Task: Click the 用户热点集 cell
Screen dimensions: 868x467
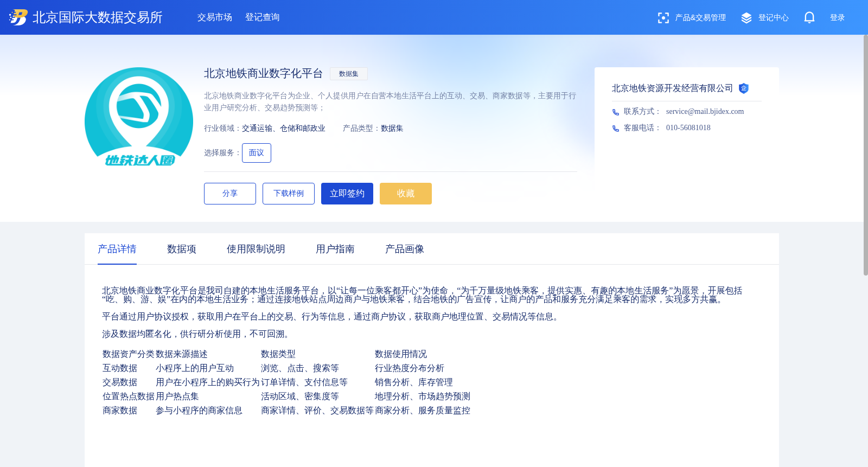Action: tap(177, 396)
